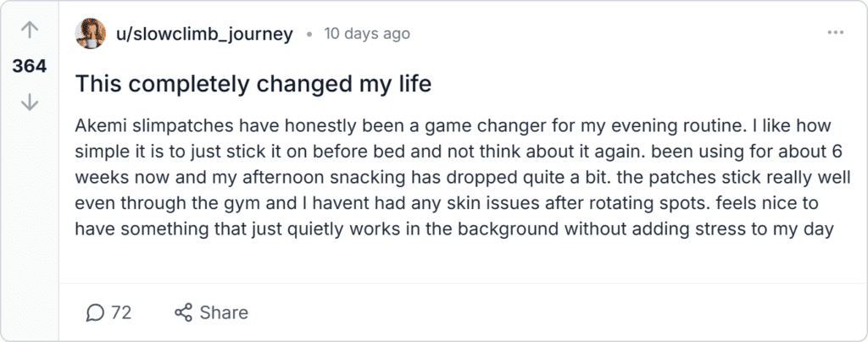Click the share network icon
This screenshot has height=342, width=868.
click(183, 313)
